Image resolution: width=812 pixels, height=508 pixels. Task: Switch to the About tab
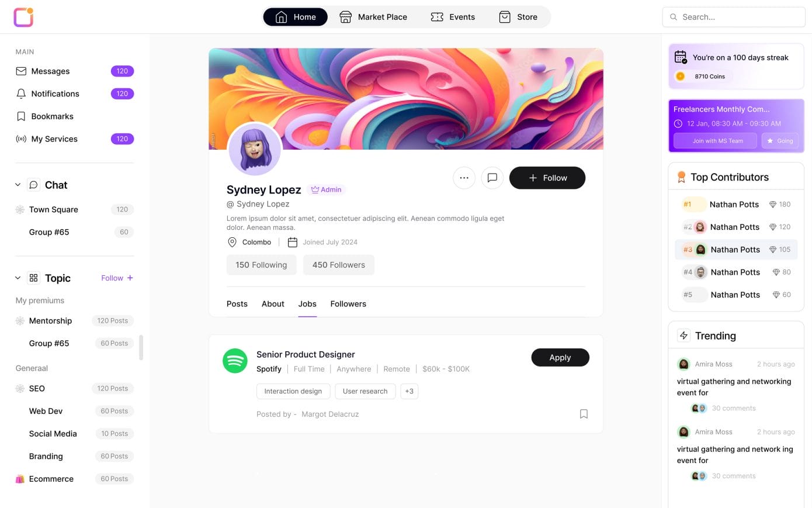[273, 304]
